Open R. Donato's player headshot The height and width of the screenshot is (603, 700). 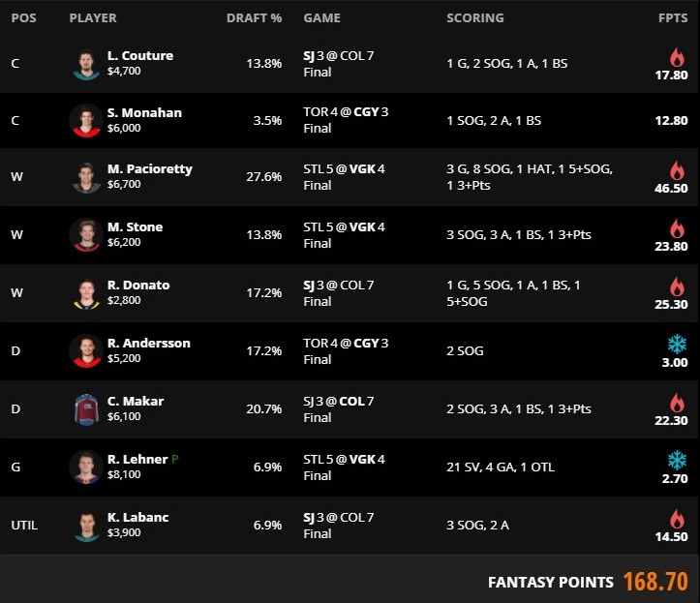pyautogui.click(x=85, y=292)
